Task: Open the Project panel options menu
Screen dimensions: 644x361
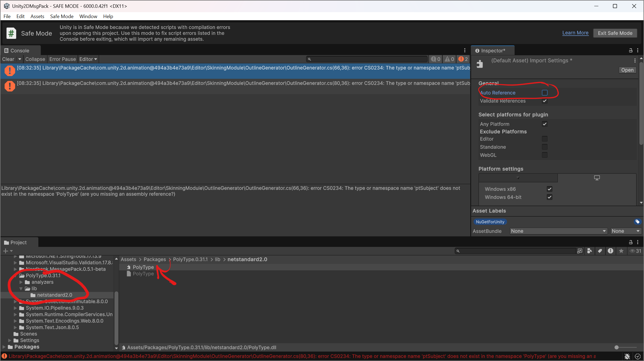Action: 638,242
